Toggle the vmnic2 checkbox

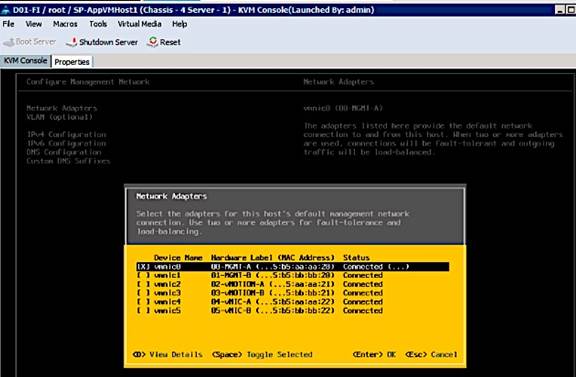143,284
